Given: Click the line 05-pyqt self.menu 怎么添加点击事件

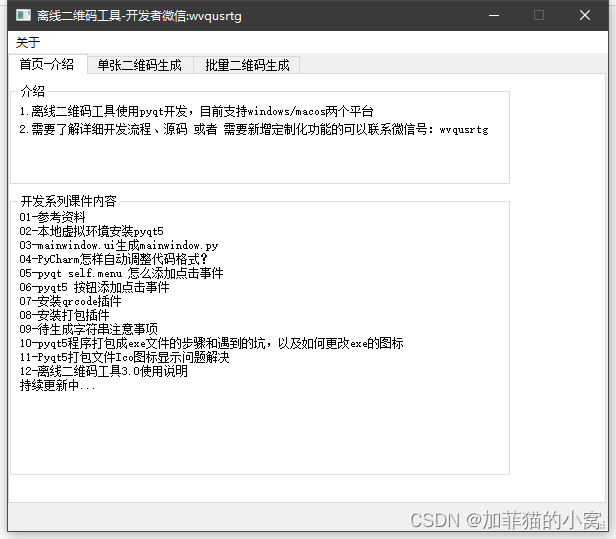Looking at the screenshot, I should (121, 273).
